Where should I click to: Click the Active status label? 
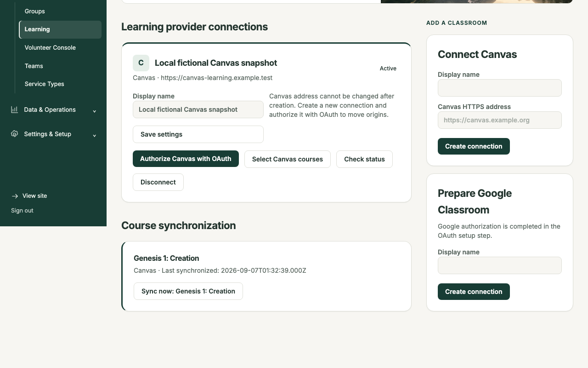388,69
